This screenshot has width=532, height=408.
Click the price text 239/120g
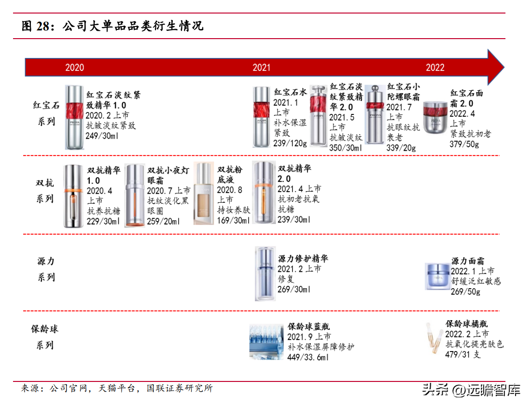click(x=290, y=143)
